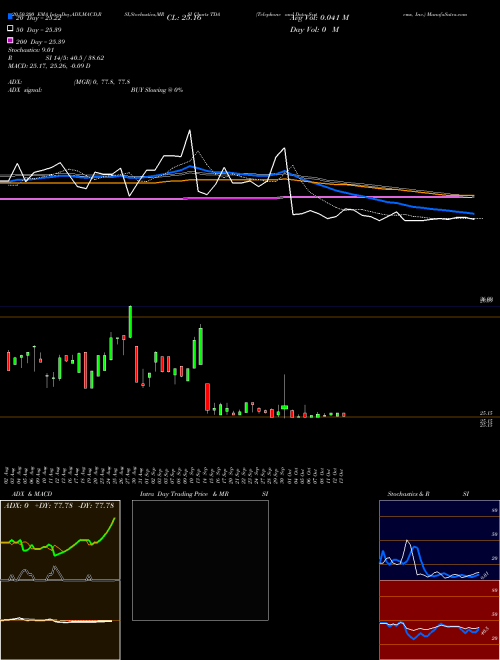500x660 pixels.
Task: Select the 'CL: 25.16' closing price text
Action: pyautogui.click(x=184, y=18)
